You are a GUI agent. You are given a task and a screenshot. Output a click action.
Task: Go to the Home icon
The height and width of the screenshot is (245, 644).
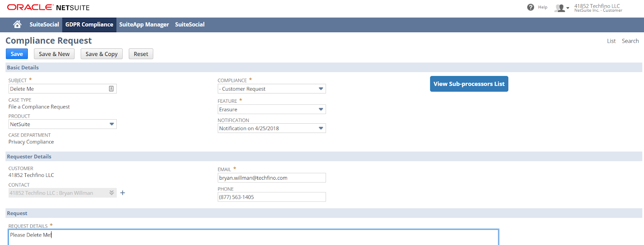pos(17,25)
